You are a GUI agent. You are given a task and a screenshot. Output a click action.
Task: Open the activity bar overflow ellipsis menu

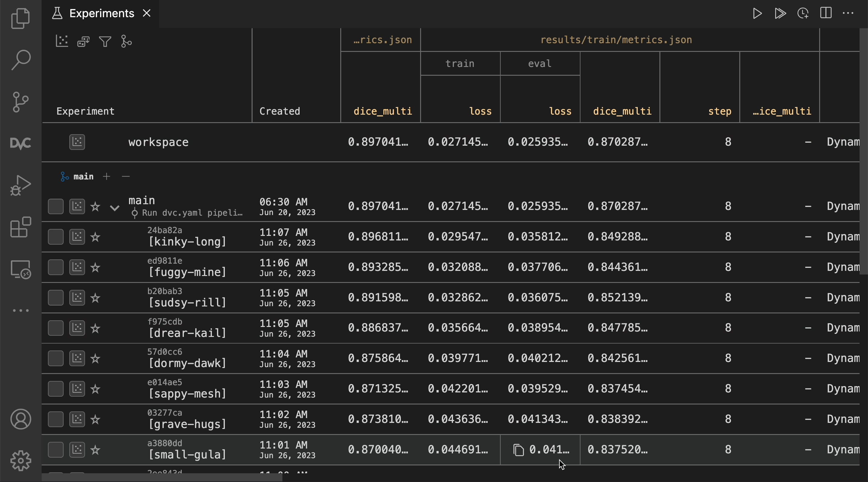coord(20,310)
